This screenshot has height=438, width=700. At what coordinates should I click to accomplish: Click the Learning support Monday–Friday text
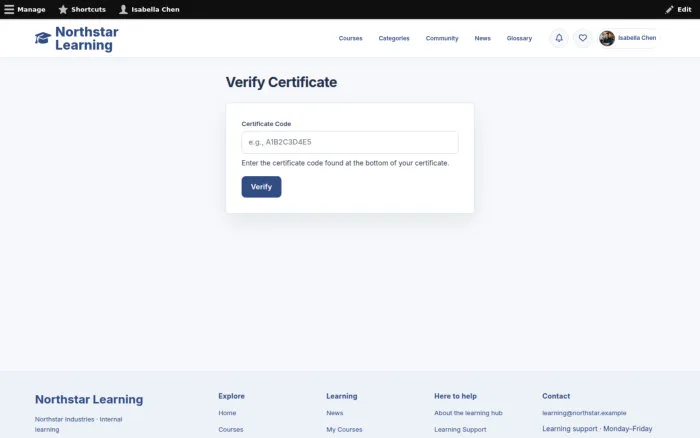point(597,429)
